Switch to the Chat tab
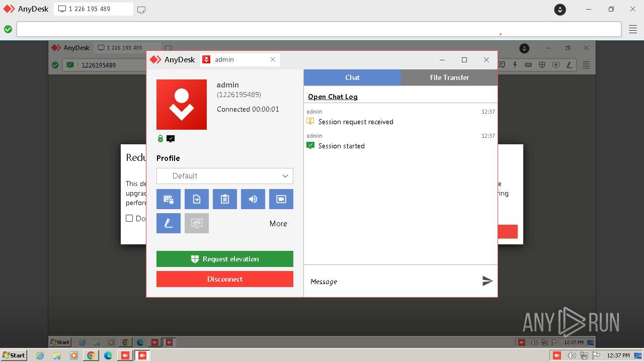This screenshot has height=362, width=644. (x=352, y=77)
